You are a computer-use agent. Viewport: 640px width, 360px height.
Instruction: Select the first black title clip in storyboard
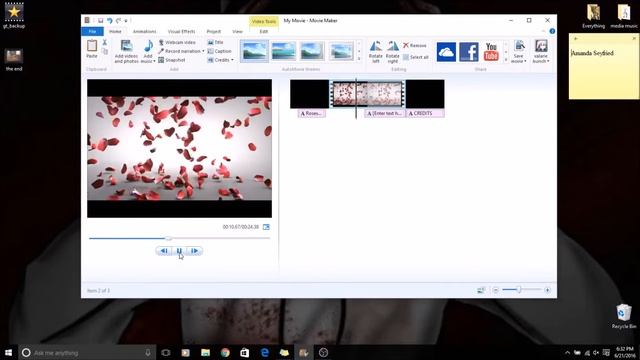pyautogui.click(x=309, y=94)
